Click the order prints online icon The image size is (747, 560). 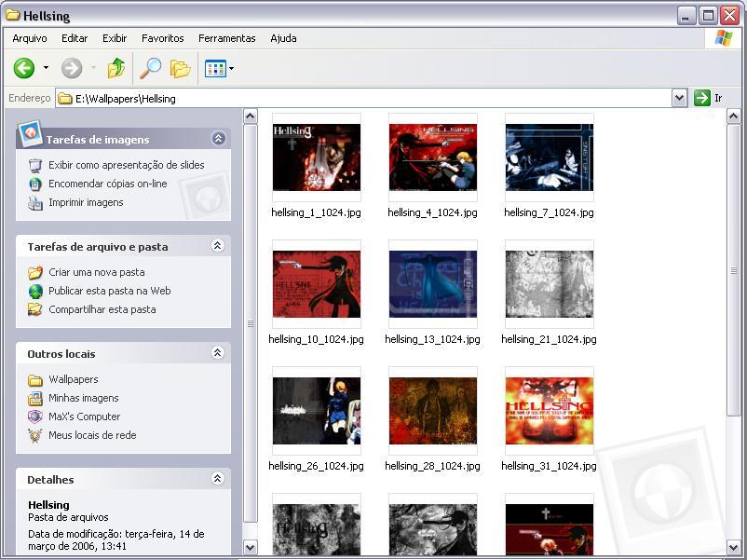coord(35,184)
